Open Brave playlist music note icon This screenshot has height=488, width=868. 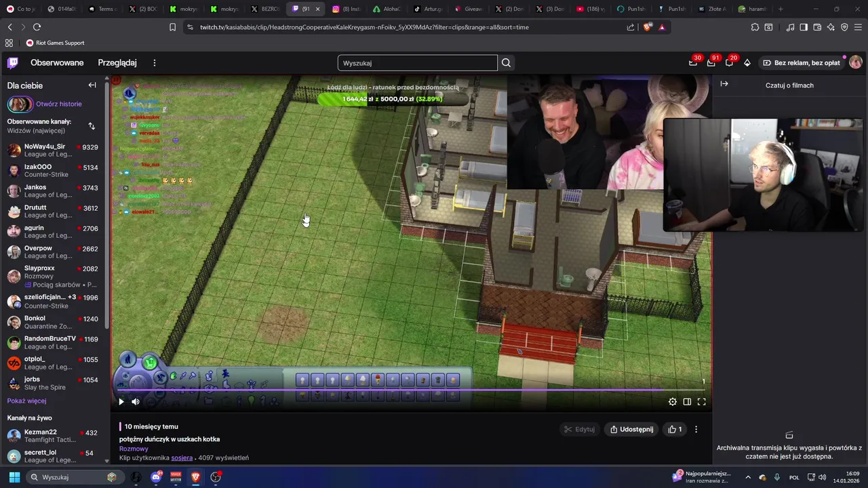[x=790, y=27]
